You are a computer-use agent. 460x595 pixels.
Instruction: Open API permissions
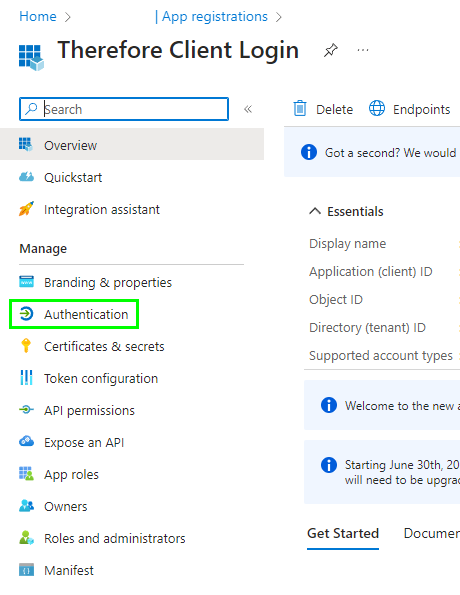pos(89,411)
